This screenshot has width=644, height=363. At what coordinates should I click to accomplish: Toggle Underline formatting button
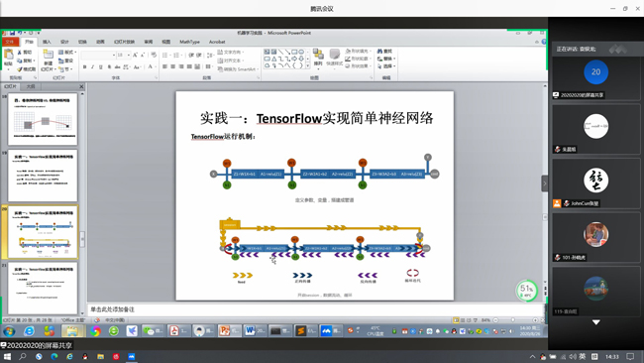coord(101,66)
